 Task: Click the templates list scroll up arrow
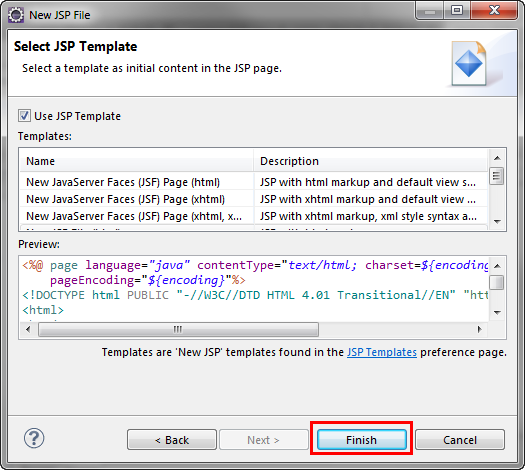click(x=497, y=158)
